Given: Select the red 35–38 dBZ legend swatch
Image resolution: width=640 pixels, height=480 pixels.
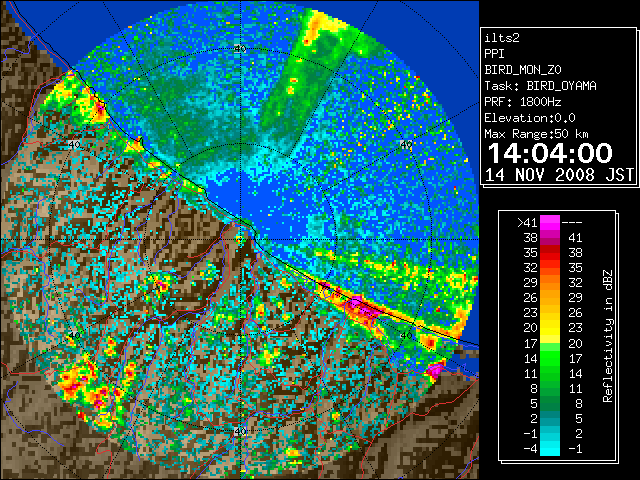Looking at the screenshot, I should pos(550,253).
